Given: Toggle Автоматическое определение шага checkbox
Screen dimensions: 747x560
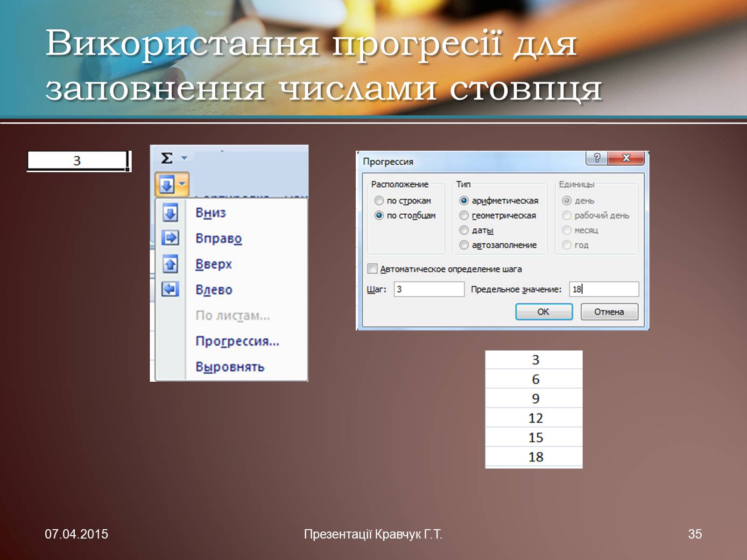Looking at the screenshot, I should pyautogui.click(x=373, y=269).
